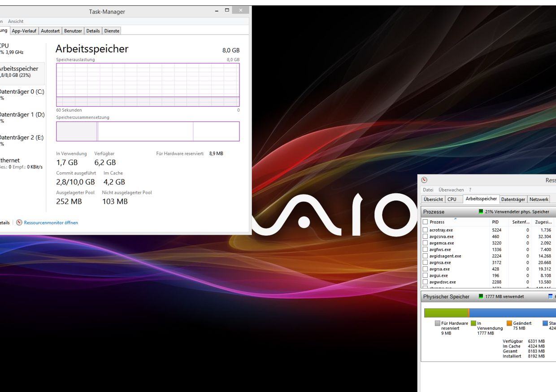556x392 pixels.
Task: Tick the avgidsagent.exe process checkbox
Action: tap(426, 256)
